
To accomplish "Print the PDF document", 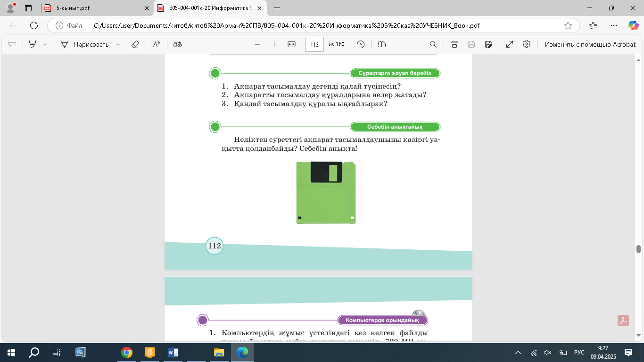I will (454, 44).
